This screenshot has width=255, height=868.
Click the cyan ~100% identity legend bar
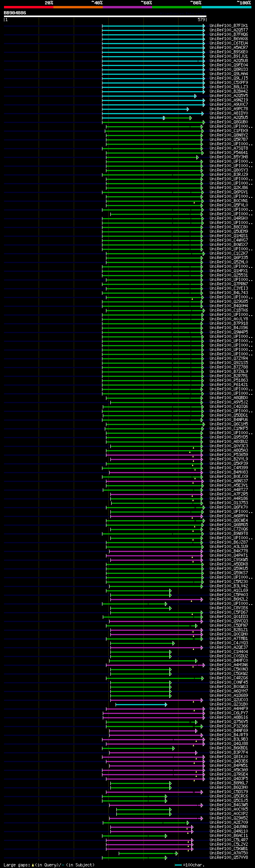(x=226, y=7)
